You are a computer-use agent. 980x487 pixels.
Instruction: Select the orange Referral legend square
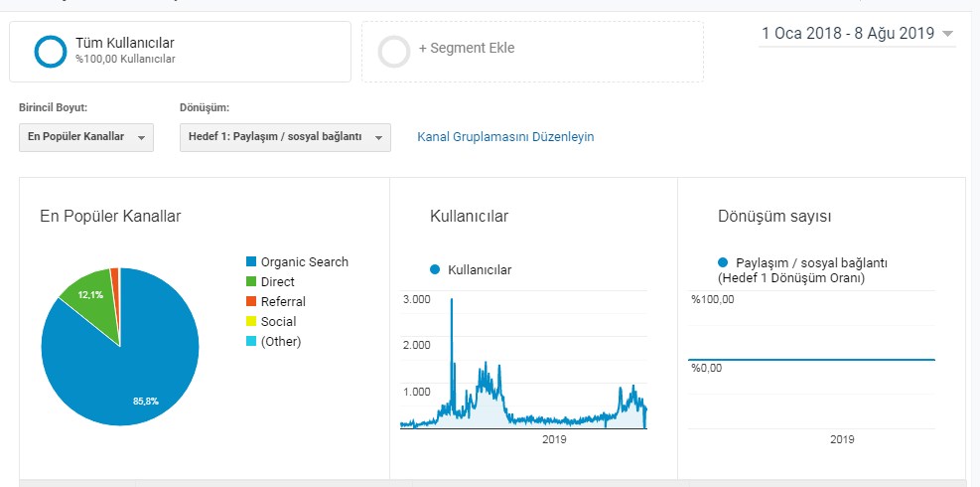(x=251, y=301)
